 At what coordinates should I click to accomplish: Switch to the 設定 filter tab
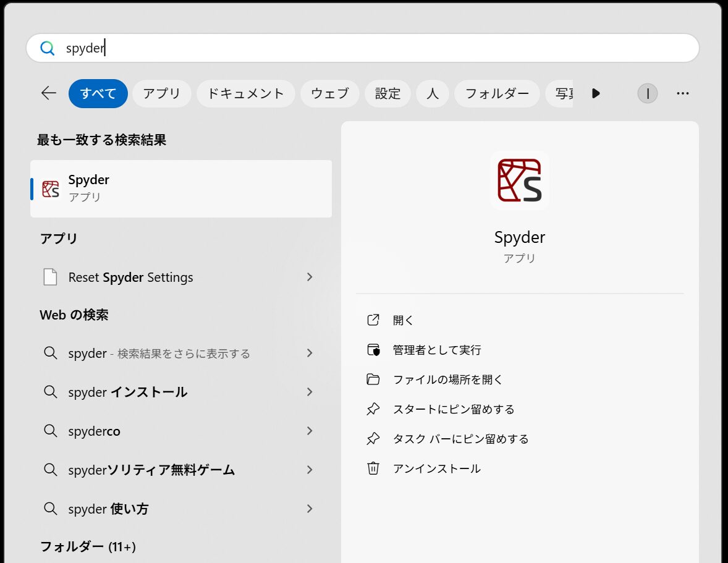(387, 93)
